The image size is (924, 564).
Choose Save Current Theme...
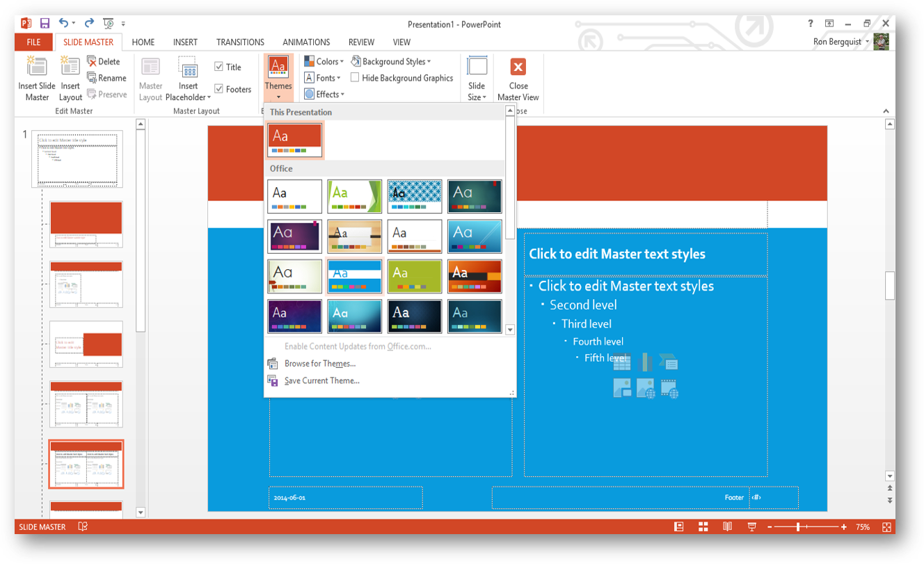coord(322,380)
